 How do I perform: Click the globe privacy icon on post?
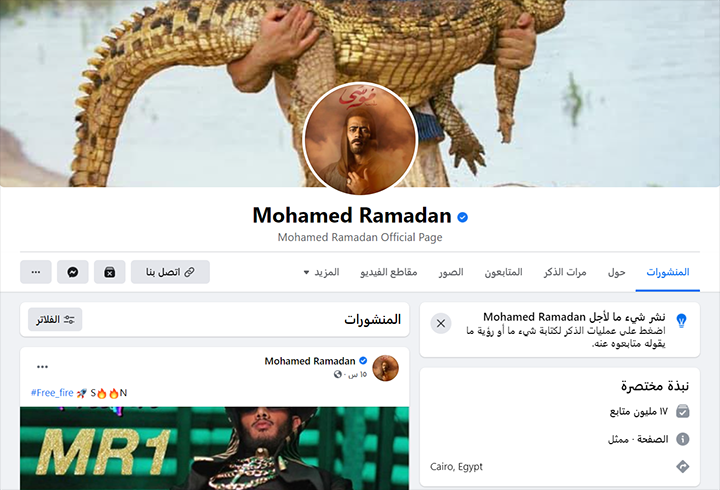(338, 374)
